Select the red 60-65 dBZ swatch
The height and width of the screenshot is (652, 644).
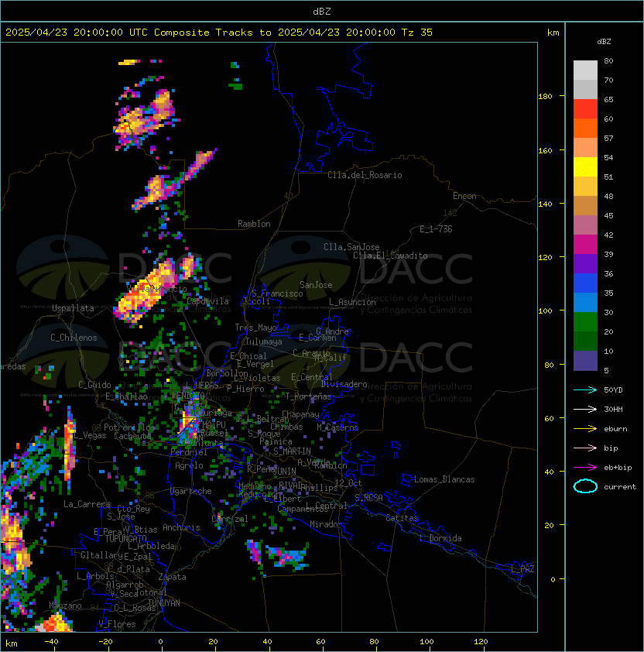coord(585,109)
